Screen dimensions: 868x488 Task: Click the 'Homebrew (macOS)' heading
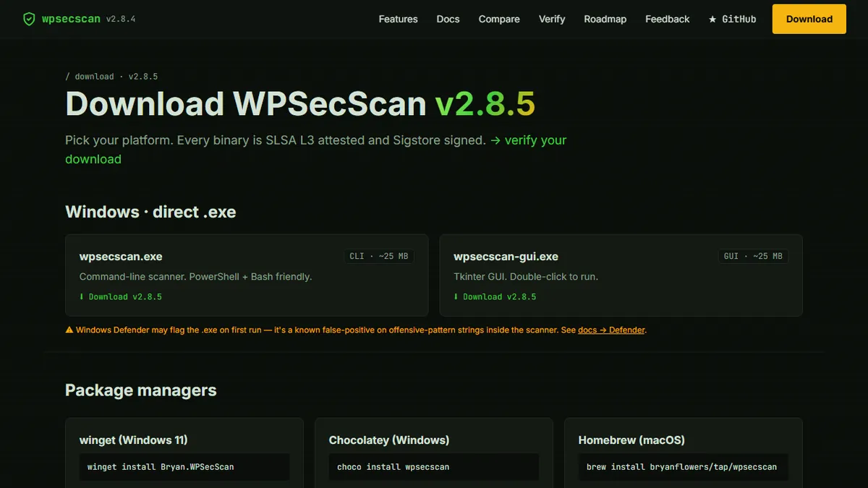tap(631, 440)
